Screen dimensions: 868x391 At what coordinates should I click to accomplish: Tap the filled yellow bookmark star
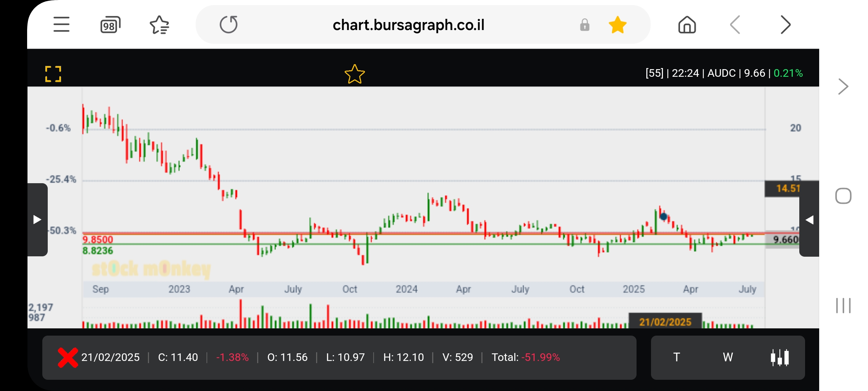617,25
